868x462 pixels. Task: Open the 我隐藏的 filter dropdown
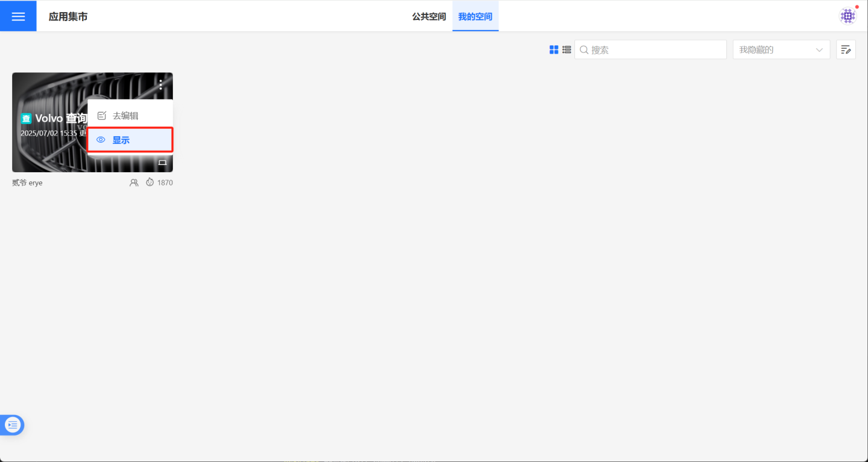775,50
